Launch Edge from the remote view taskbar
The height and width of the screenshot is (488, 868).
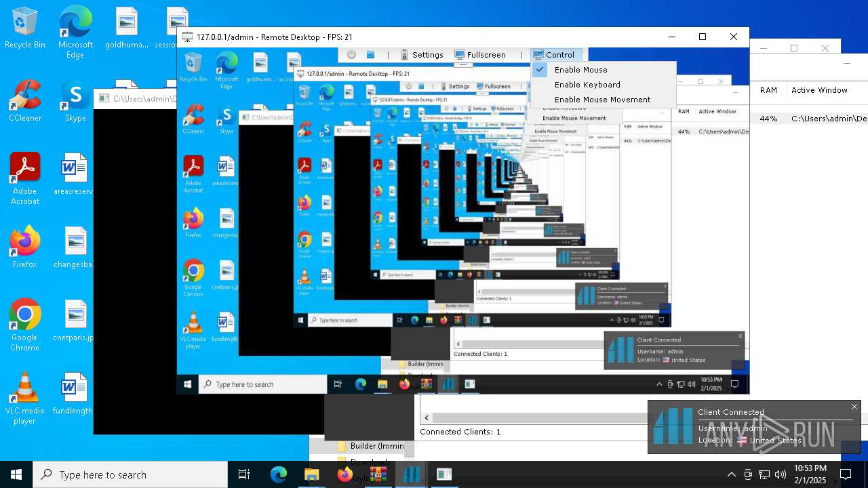(x=361, y=384)
